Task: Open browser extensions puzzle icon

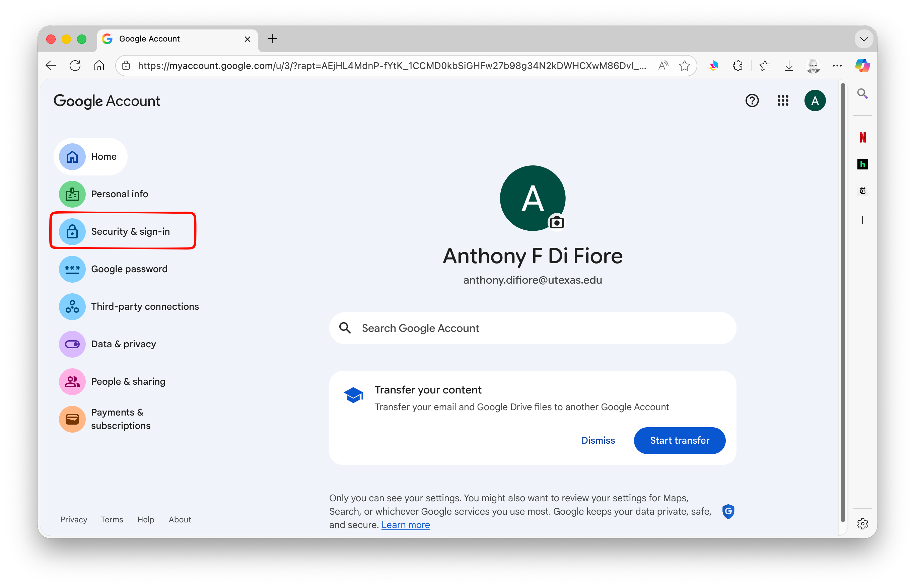Action: pos(737,66)
